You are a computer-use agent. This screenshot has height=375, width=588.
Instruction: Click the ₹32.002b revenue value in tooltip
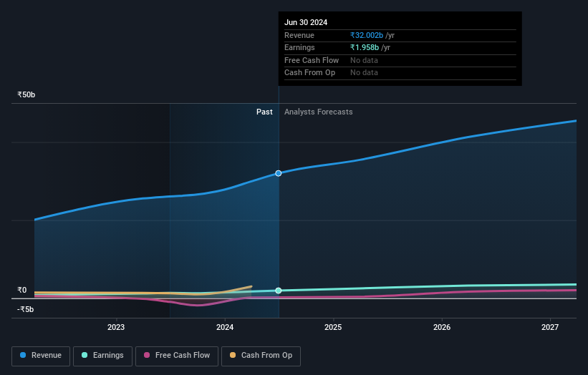click(367, 35)
